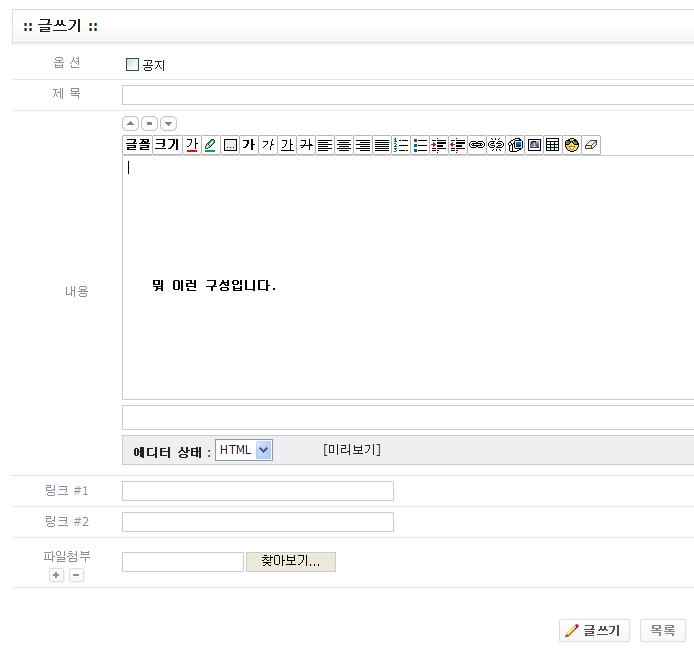Focus the 링크 #1 input field
Viewport: 694px width, 654px height.
258,491
